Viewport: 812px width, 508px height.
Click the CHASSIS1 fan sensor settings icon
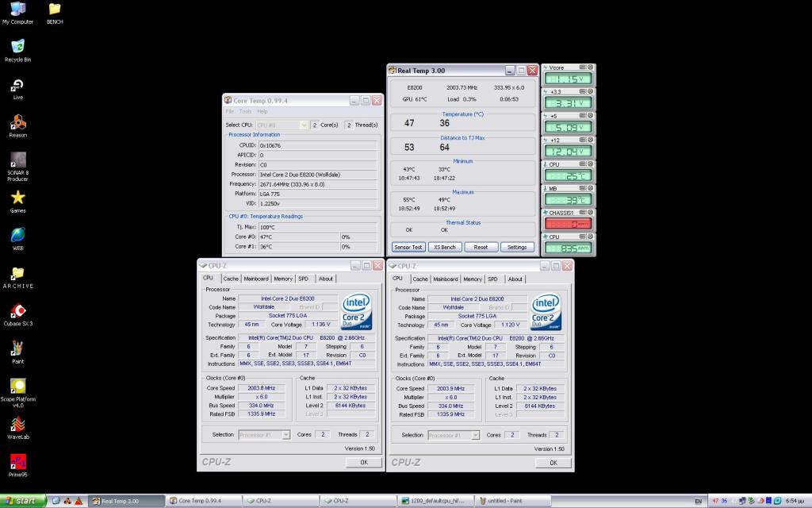pos(583,212)
